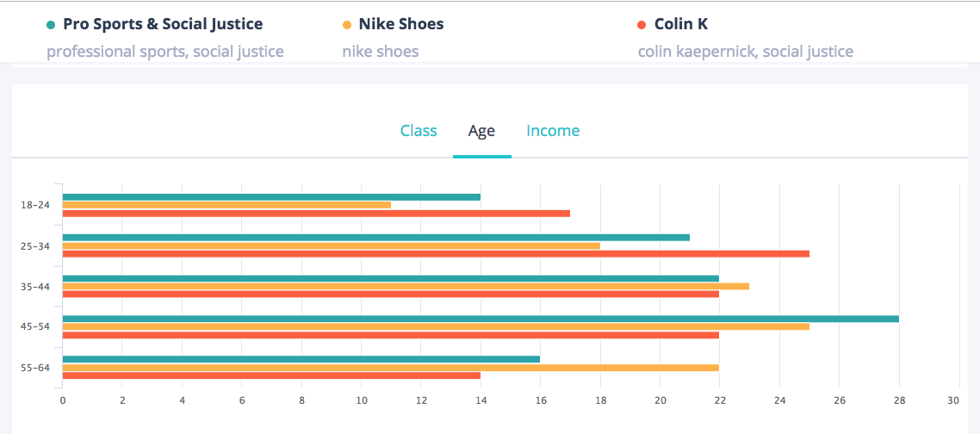Click the teal 45-54 bar
Viewport: 980px width, 434px height.
click(x=481, y=319)
